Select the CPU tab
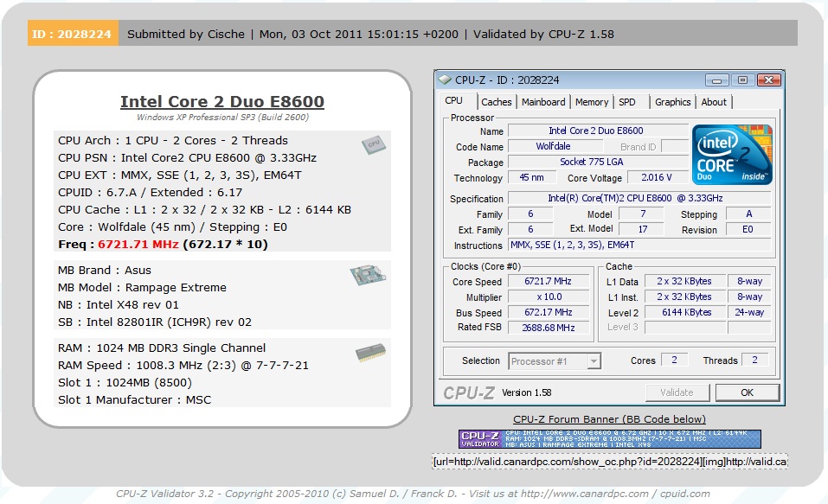This screenshot has width=828, height=504. tap(453, 100)
